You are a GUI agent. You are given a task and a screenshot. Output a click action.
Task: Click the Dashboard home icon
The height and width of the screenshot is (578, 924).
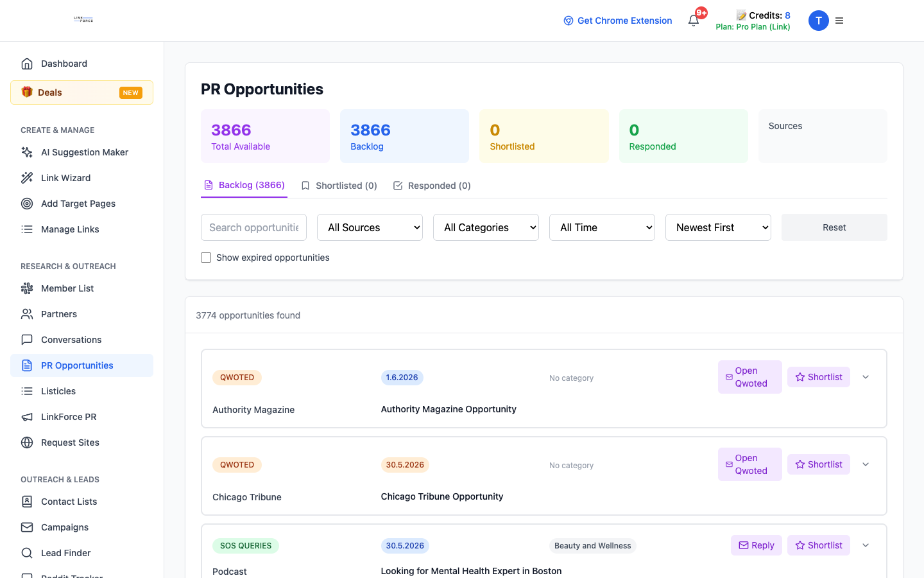point(27,64)
